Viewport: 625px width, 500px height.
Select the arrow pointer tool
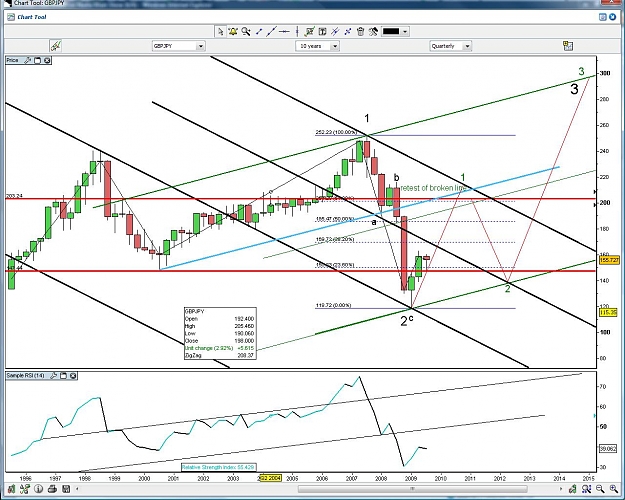click(220, 31)
